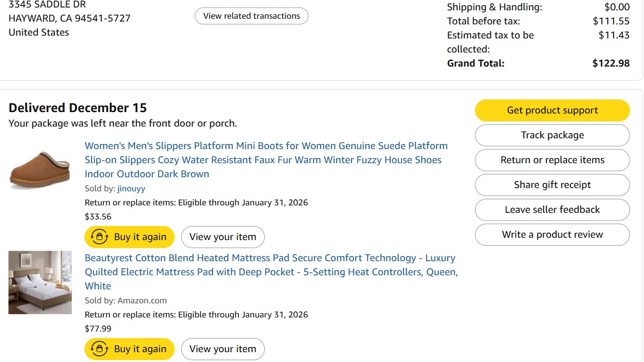Buy the Beautyrest mattress pad again
The height and width of the screenshot is (362, 644).
coord(130,349)
